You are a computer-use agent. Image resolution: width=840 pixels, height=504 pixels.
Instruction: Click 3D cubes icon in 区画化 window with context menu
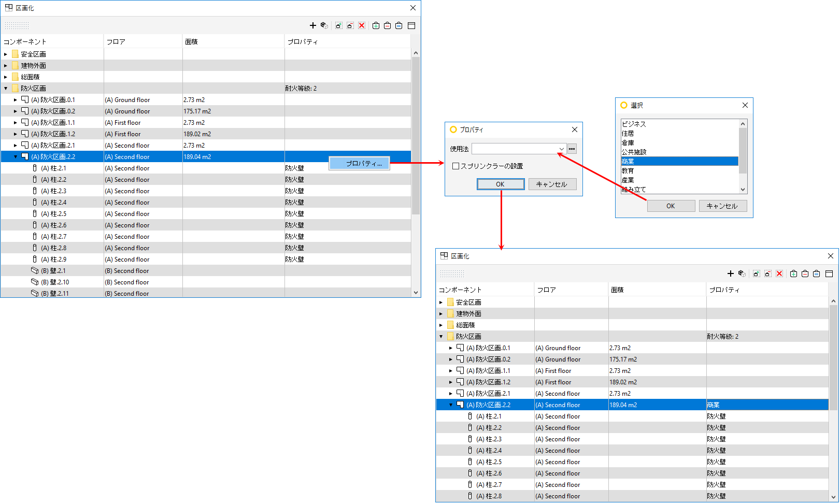[324, 25]
